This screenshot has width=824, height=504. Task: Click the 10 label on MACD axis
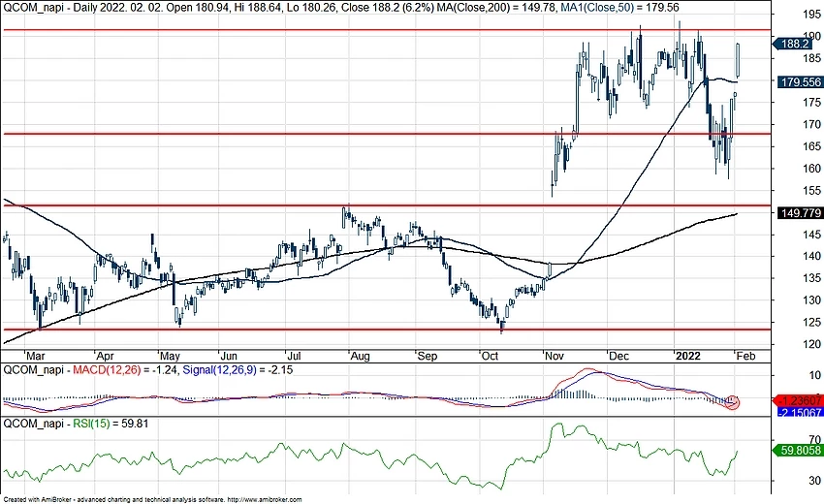(815, 375)
